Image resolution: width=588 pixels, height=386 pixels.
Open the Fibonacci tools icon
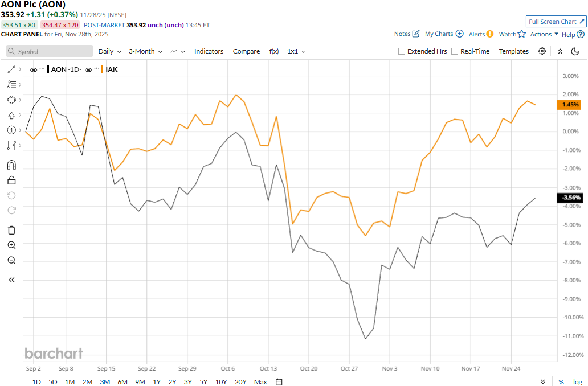[11, 85]
